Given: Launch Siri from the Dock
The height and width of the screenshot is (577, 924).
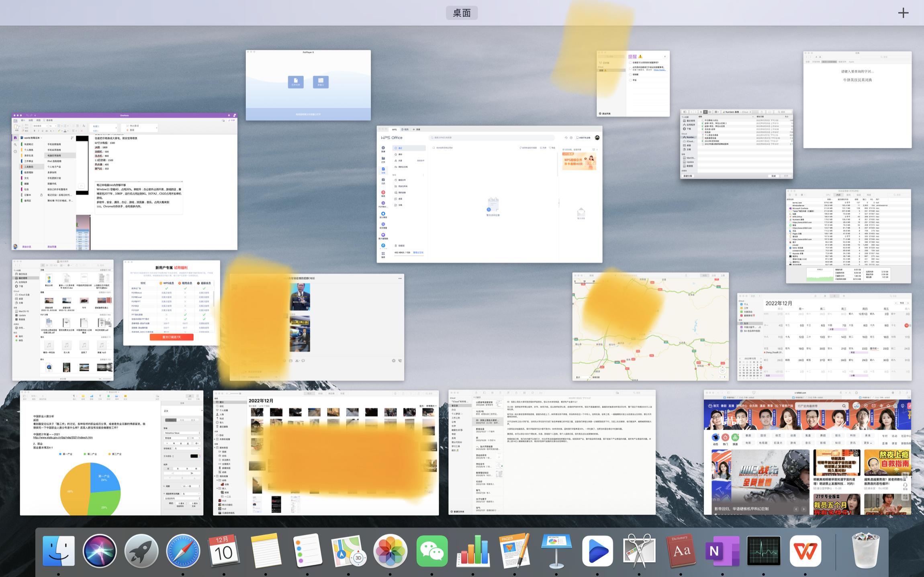Looking at the screenshot, I should (x=100, y=551).
